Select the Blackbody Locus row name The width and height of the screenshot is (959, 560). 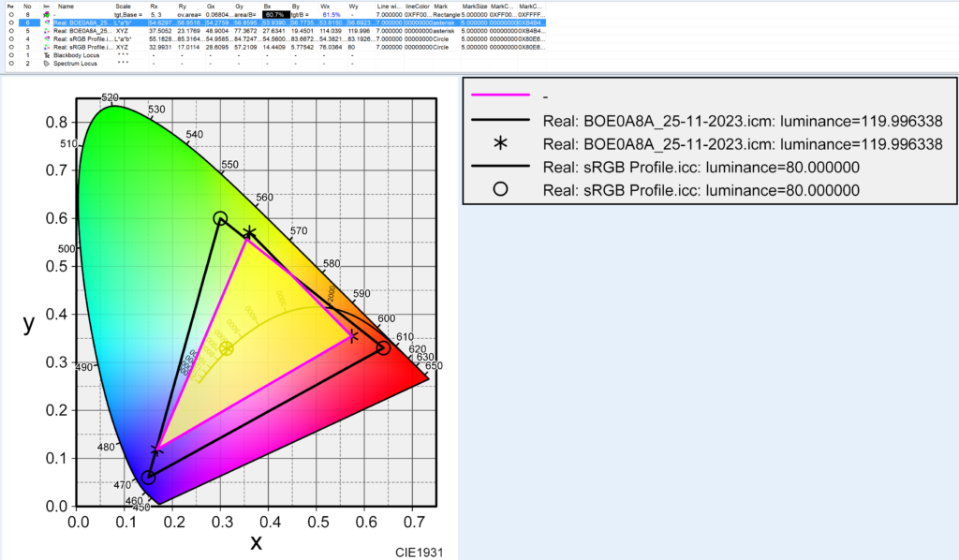[x=76, y=55]
